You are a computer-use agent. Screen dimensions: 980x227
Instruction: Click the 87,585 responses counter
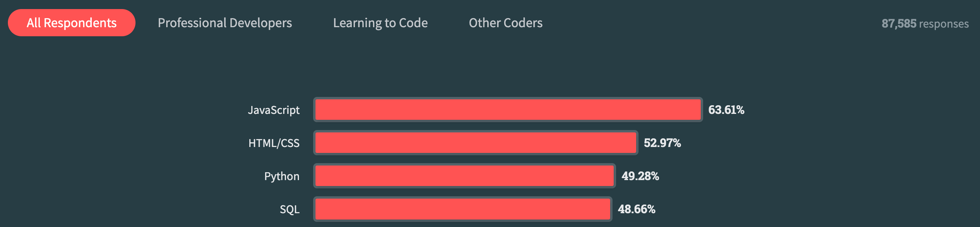click(x=926, y=23)
